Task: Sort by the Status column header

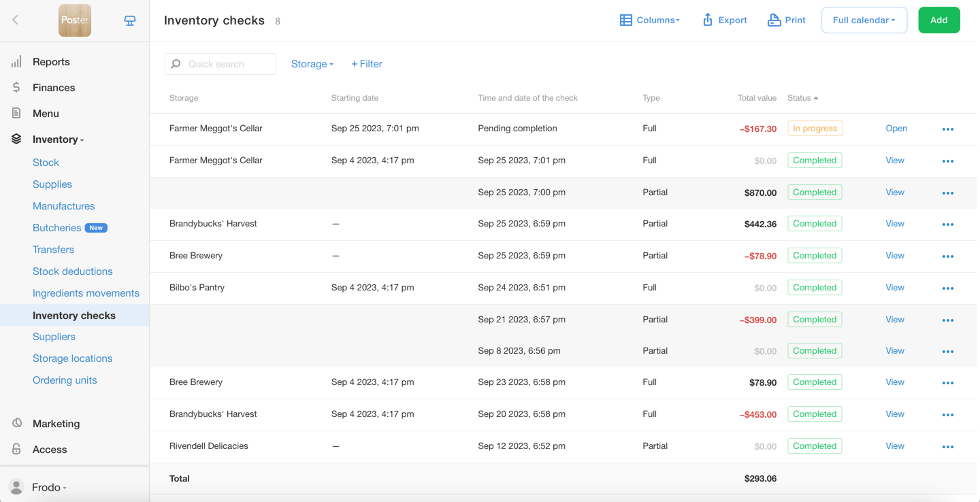Action: 803,98
